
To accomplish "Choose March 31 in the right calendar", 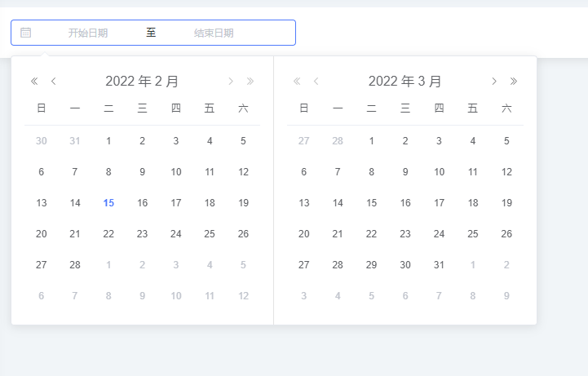I will (x=439, y=265).
